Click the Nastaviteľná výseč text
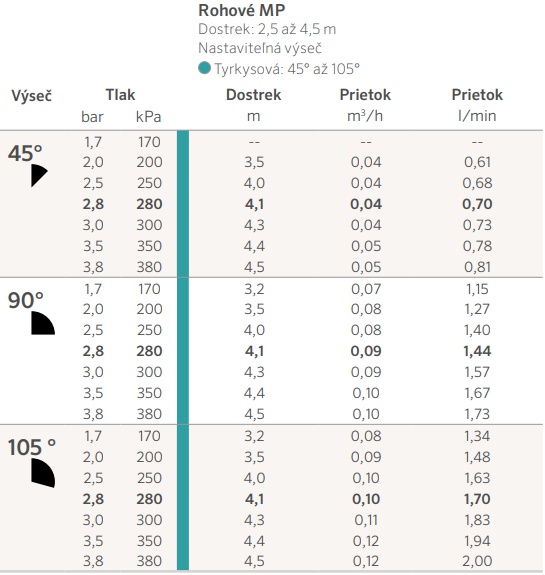The width and height of the screenshot is (545, 575). [x=260, y=48]
